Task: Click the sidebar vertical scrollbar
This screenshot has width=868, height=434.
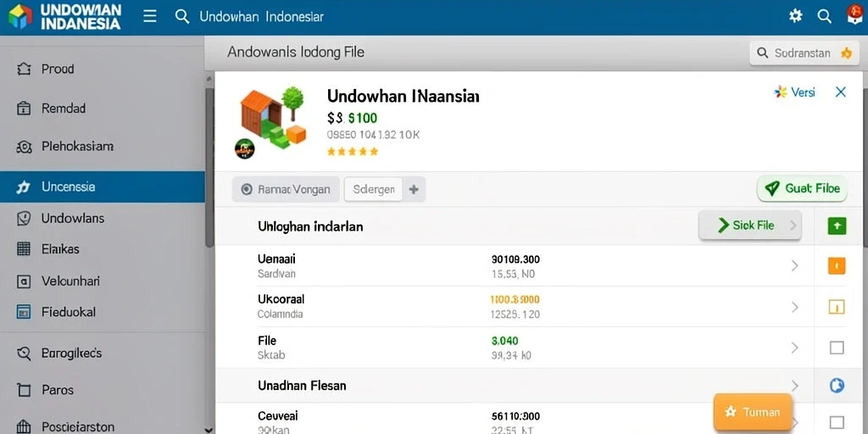Action: click(x=209, y=166)
